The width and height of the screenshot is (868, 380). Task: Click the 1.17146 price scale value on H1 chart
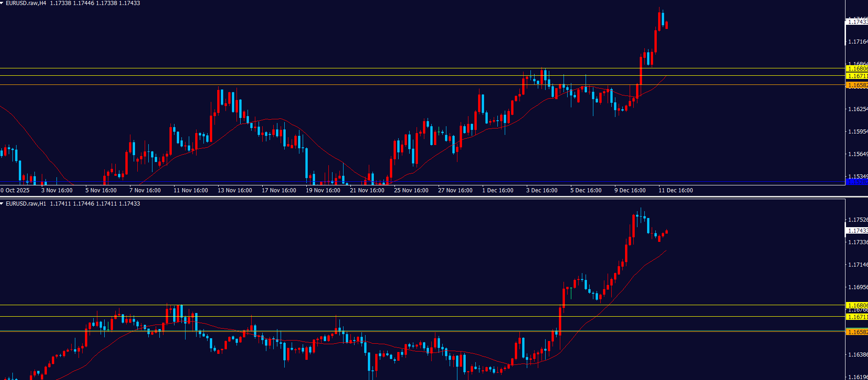click(x=857, y=265)
